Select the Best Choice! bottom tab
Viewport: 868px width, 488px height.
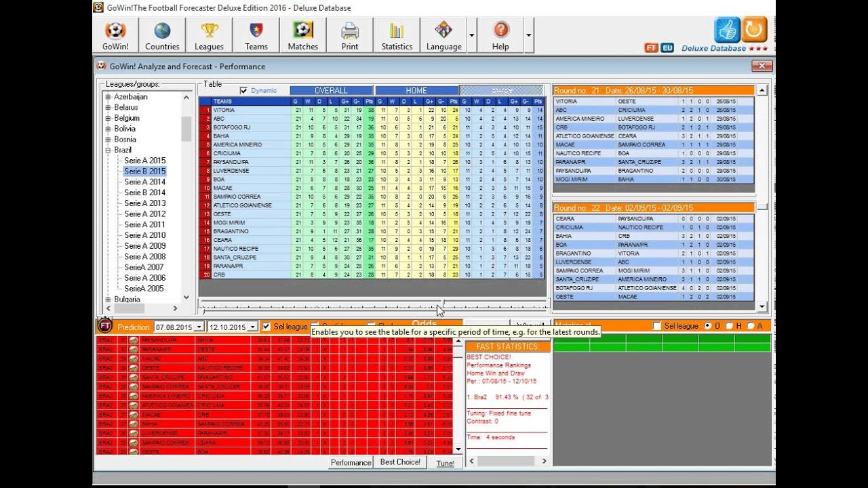click(400, 462)
